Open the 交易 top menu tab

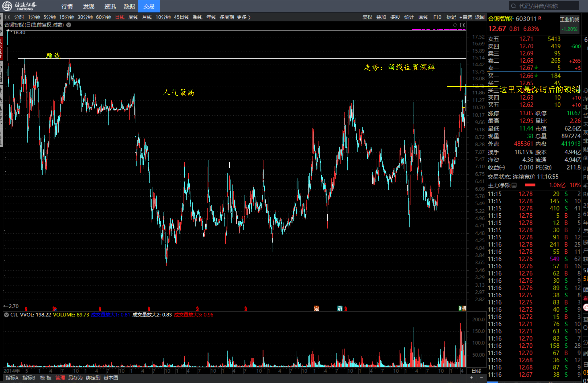[149, 6]
